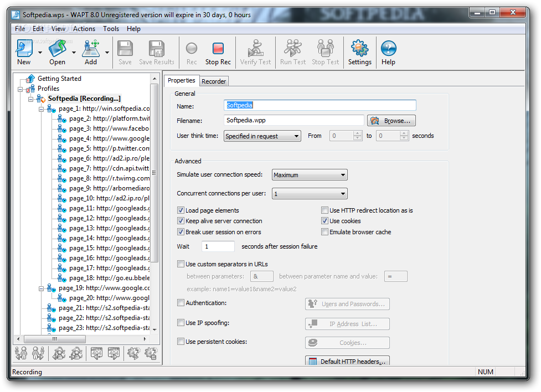The height and width of the screenshot is (392, 541).
Task: Select the Properties tab
Action: pos(182,80)
